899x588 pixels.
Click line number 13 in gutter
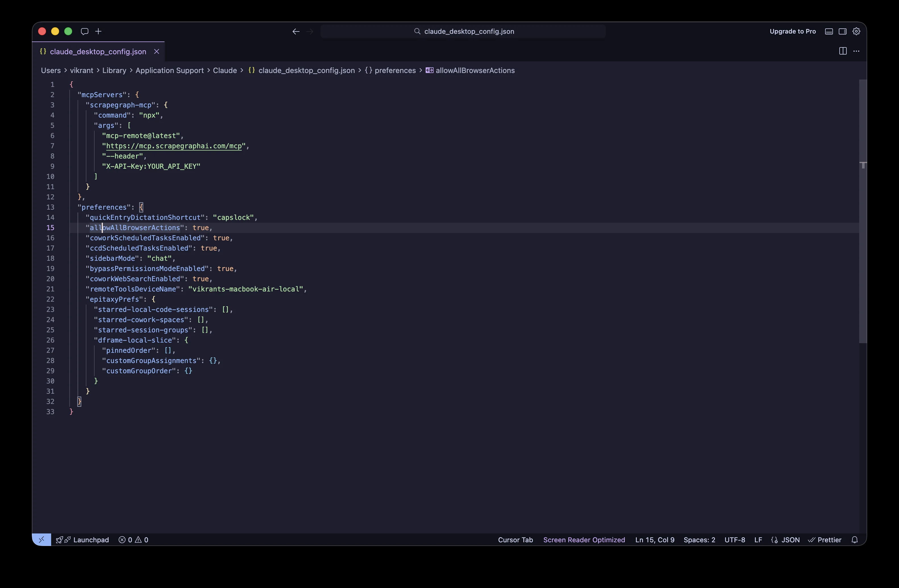pyautogui.click(x=50, y=207)
